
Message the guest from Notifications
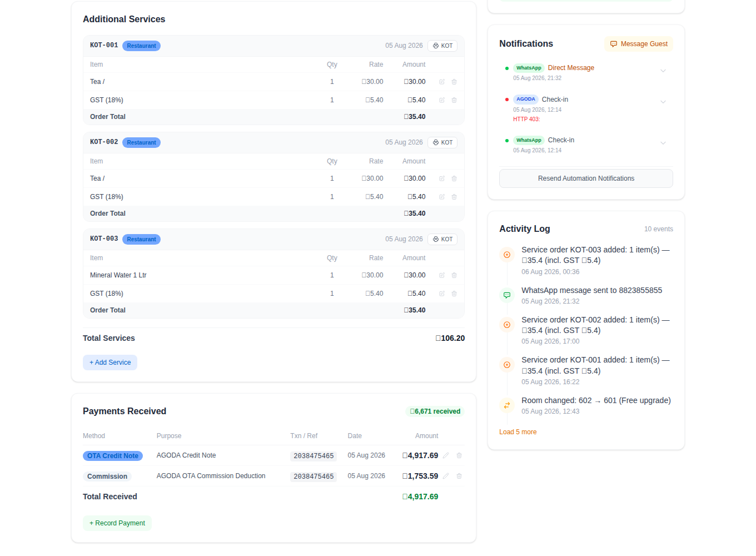[639, 44]
